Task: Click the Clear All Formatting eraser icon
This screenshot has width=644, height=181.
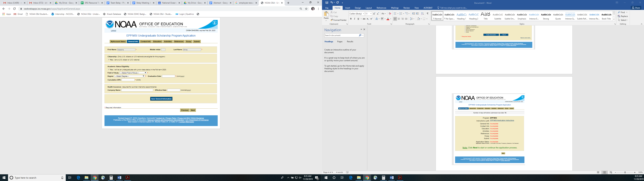Action: 390,14
